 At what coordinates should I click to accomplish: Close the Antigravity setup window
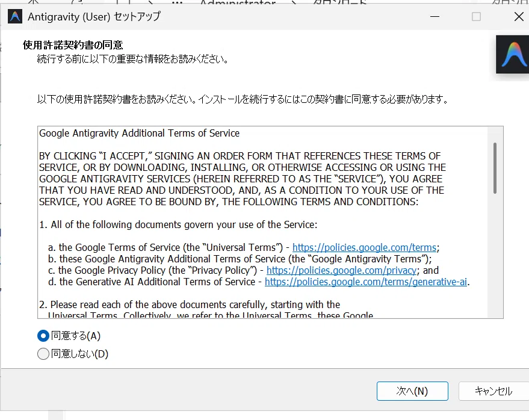[x=519, y=16]
